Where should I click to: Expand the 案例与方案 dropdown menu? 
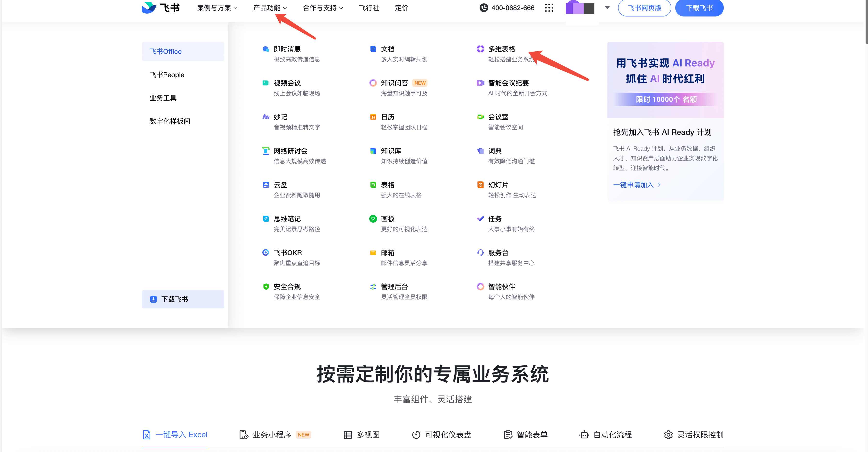(x=217, y=8)
